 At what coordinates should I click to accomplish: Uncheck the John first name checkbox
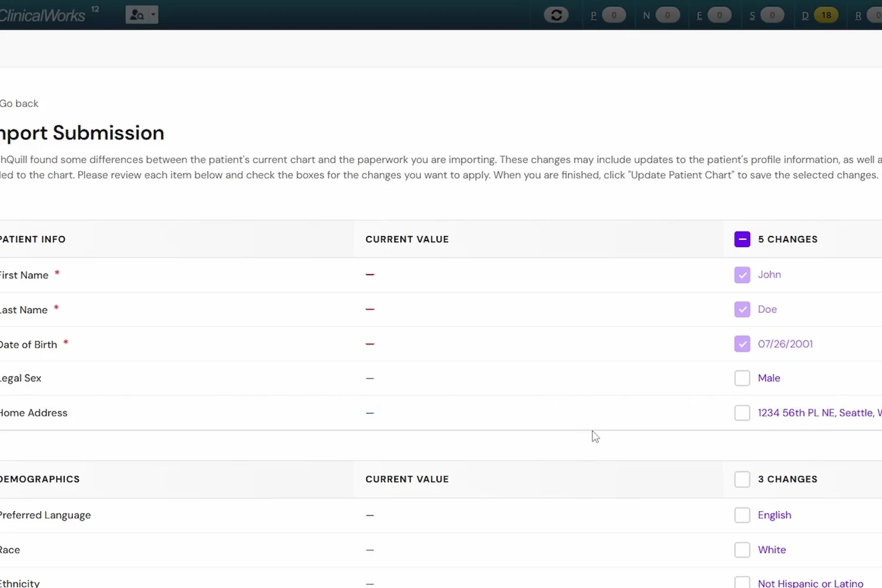tap(742, 275)
